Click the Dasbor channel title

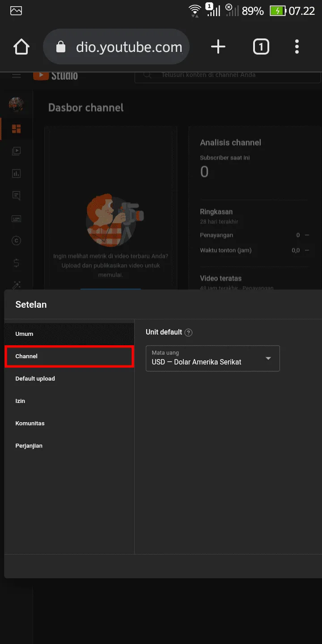pyautogui.click(x=86, y=108)
